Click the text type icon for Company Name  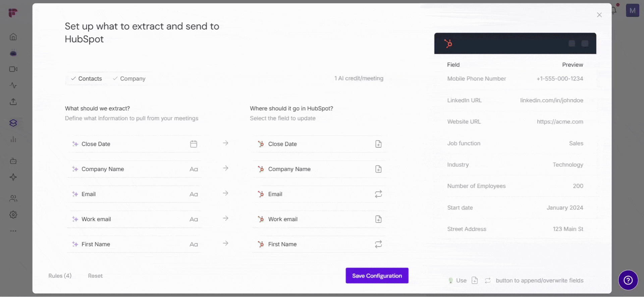pyautogui.click(x=194, y=169)
